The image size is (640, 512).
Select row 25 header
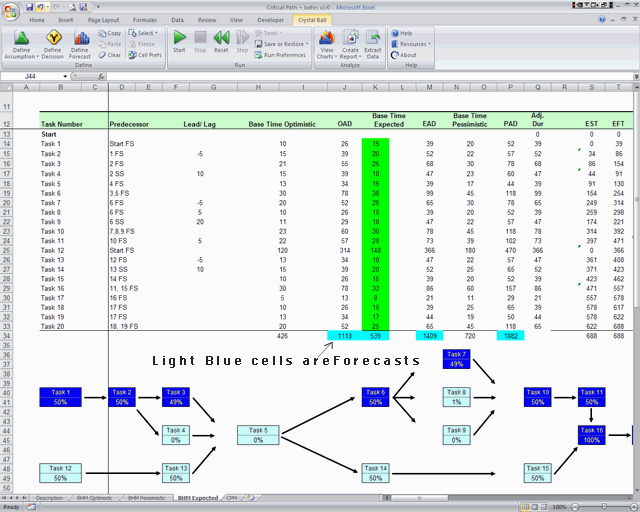[6, 250]
